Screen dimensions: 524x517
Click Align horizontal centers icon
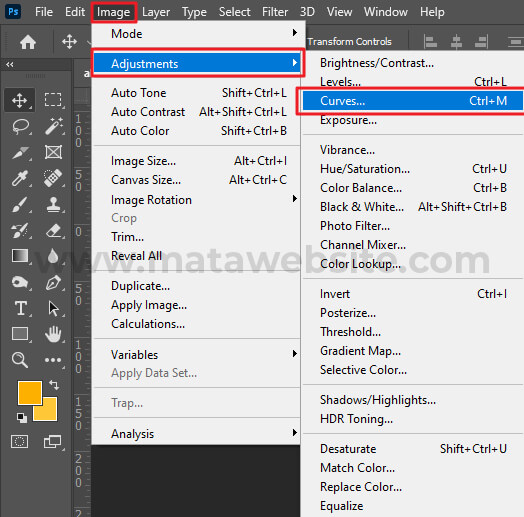click(456, 42)
